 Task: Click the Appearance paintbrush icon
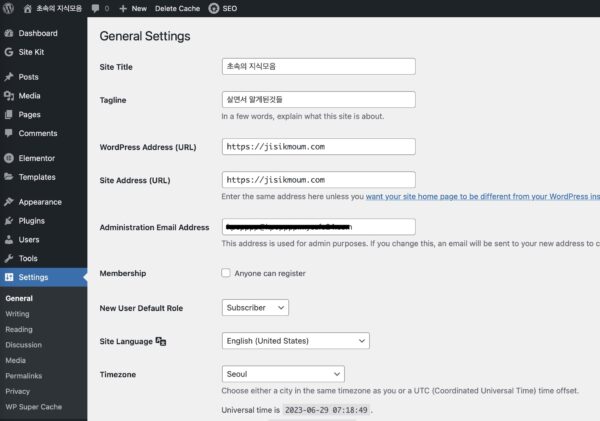click(9, 202)
